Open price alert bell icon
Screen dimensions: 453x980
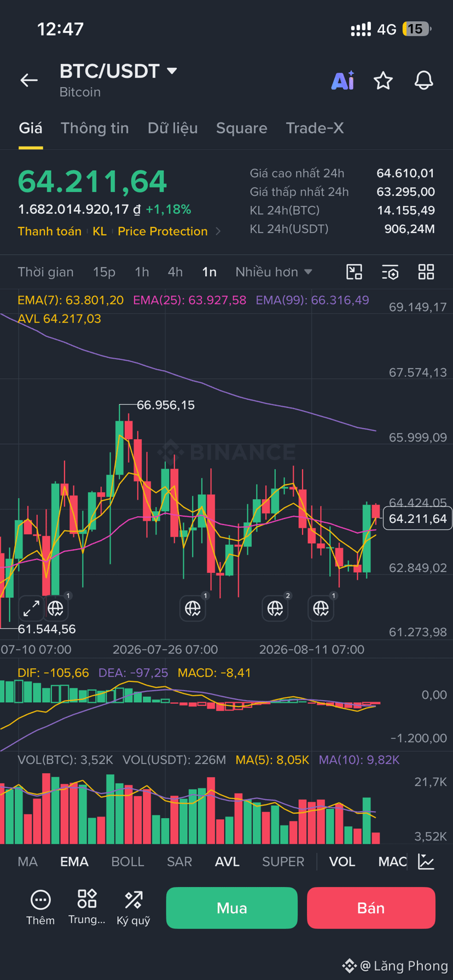pos(423,80)
